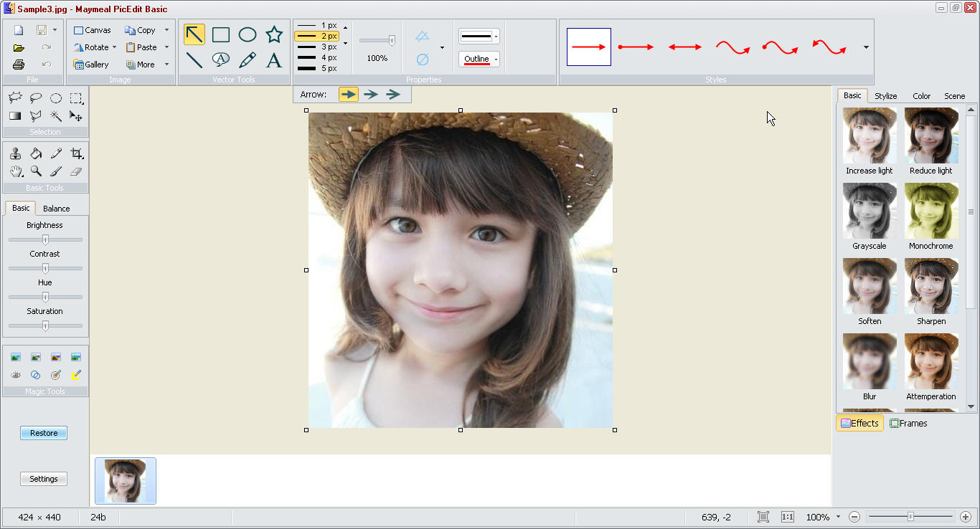This screenshot has height=529, width=980.
Task: Expand the Rotate dropdown menu
Action: (x=114, y=47)
